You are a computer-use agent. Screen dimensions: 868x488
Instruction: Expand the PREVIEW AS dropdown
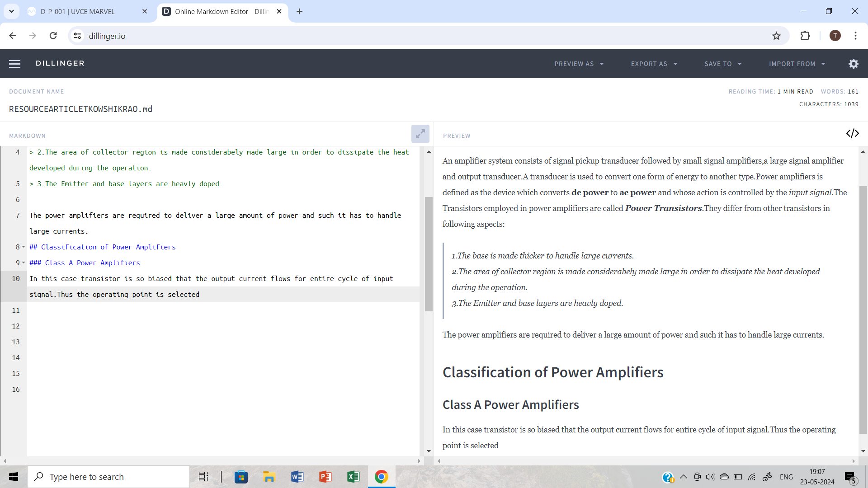pyautogui.click(x=579, y=64)
